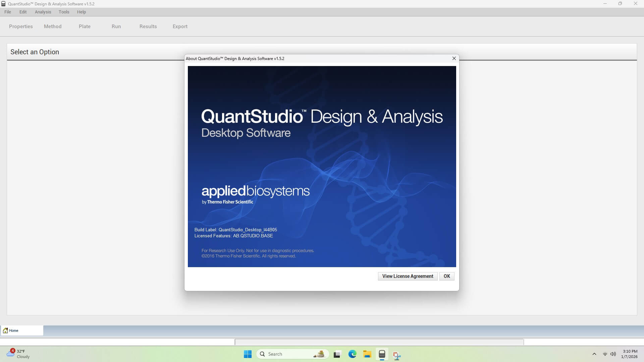Open the clock showing 3:10 PM
The image size is (644, 362).
[x=630, y=354]
